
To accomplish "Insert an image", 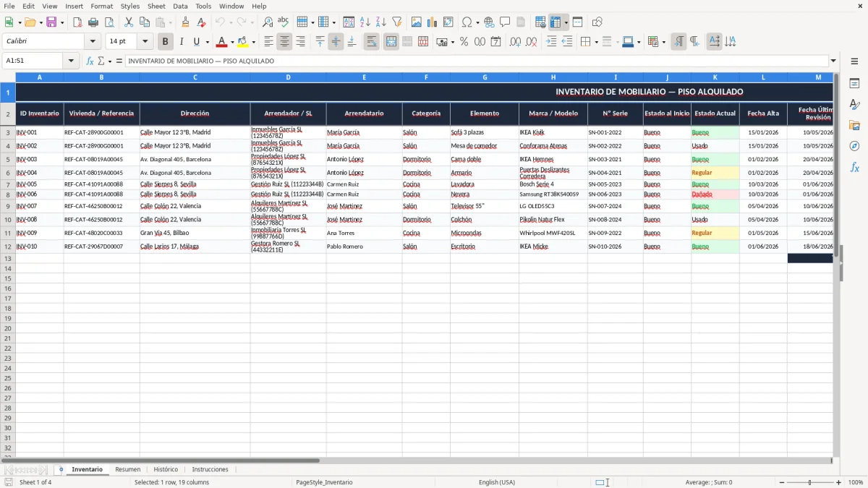I will [x=416, y=22].
